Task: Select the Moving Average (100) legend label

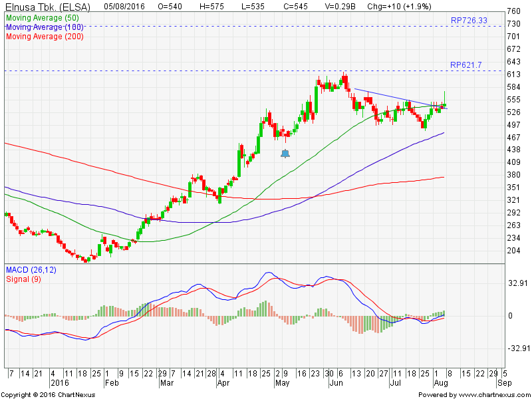Action: point(45,27)
